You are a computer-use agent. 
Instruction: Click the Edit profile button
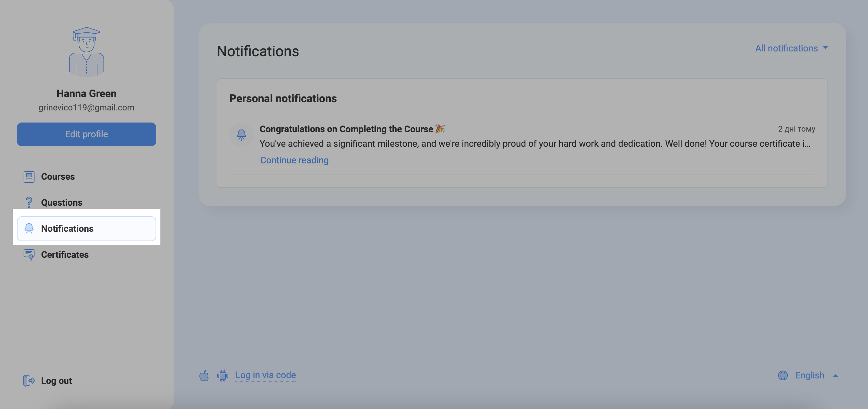point(86,134)
